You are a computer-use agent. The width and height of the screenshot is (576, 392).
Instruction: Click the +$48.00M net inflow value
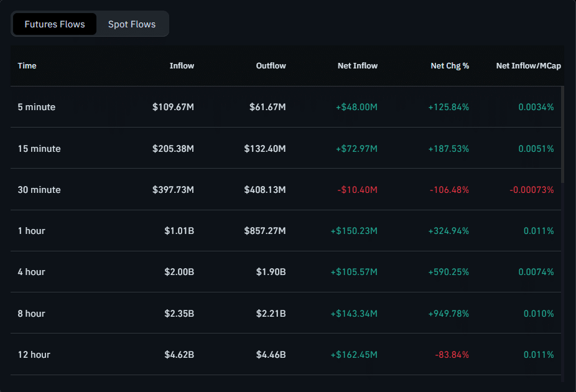tap(355, 107)
